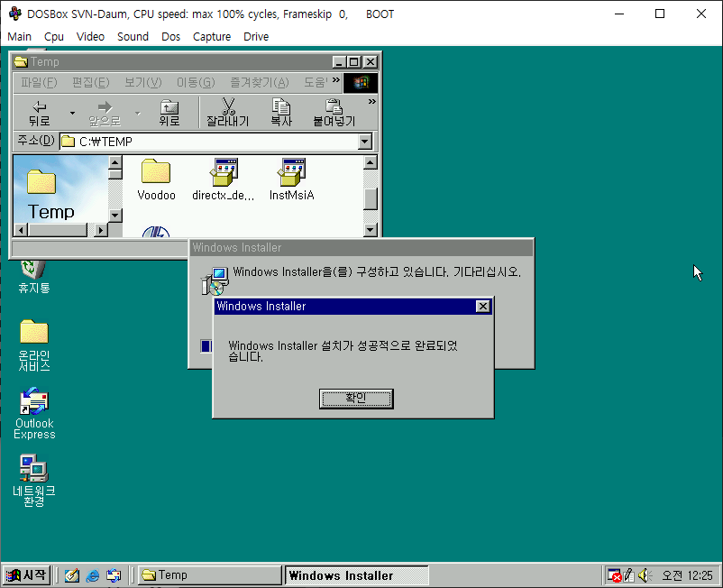Click the 휴지통 recycle bin desktop icon
723x588 pixels.
(33, 277)
